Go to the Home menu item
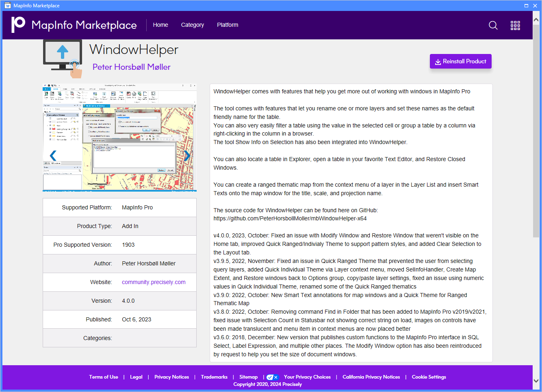Screen dimensions: 542x392 click(x=160, y=25)
